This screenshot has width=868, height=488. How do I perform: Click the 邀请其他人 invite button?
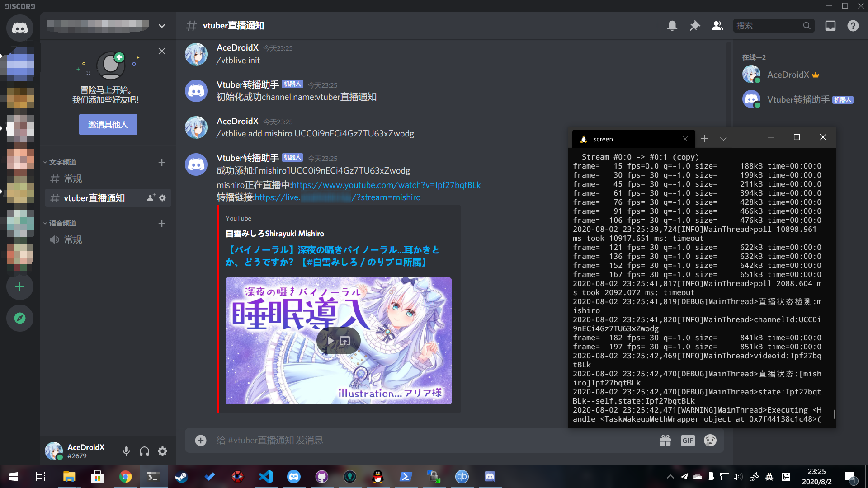108,124
